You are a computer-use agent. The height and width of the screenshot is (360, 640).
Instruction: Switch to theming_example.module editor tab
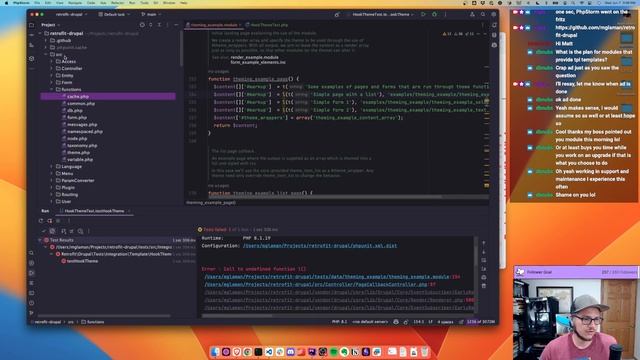[x=213, y=25]
